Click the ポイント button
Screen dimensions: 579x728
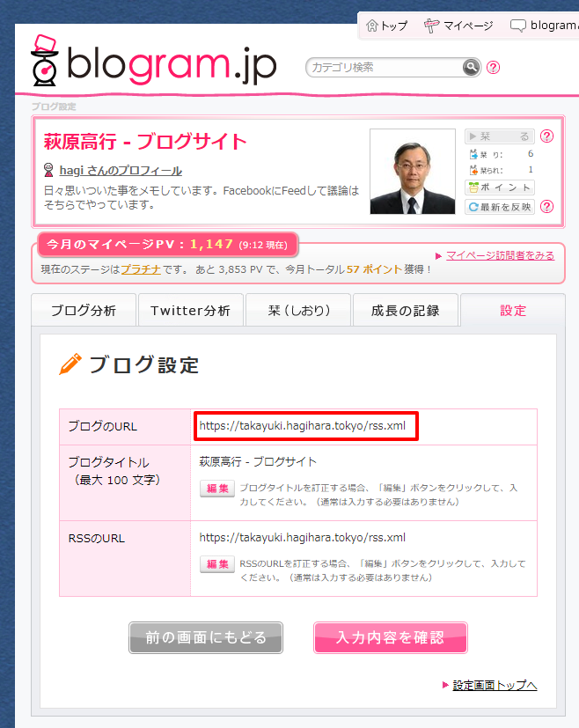pos(500,188)
